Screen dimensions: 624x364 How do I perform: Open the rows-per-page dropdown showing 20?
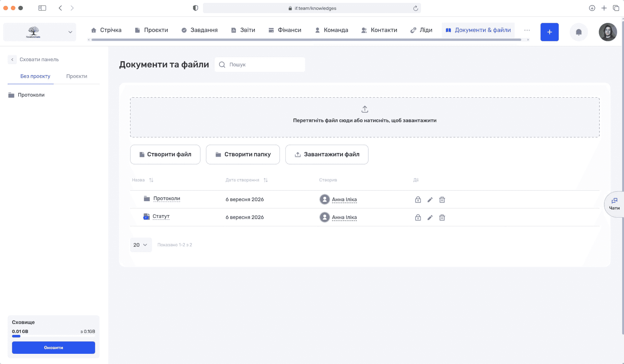(141, 245)
